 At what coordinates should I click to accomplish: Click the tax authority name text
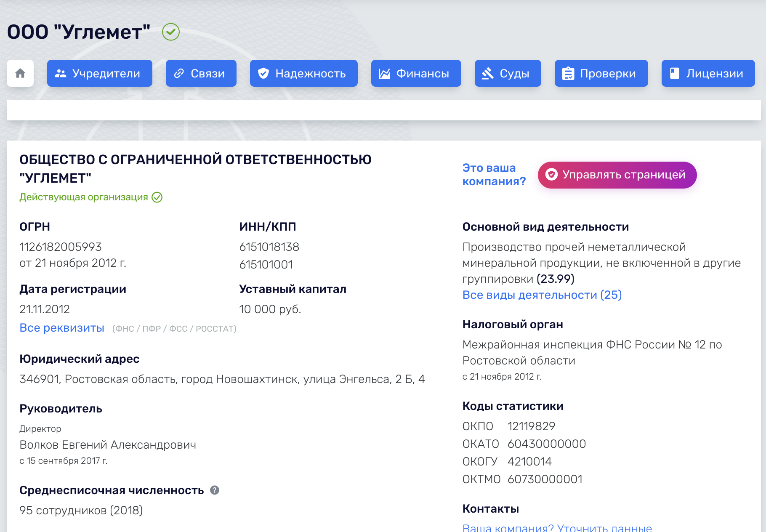point(592,353)
